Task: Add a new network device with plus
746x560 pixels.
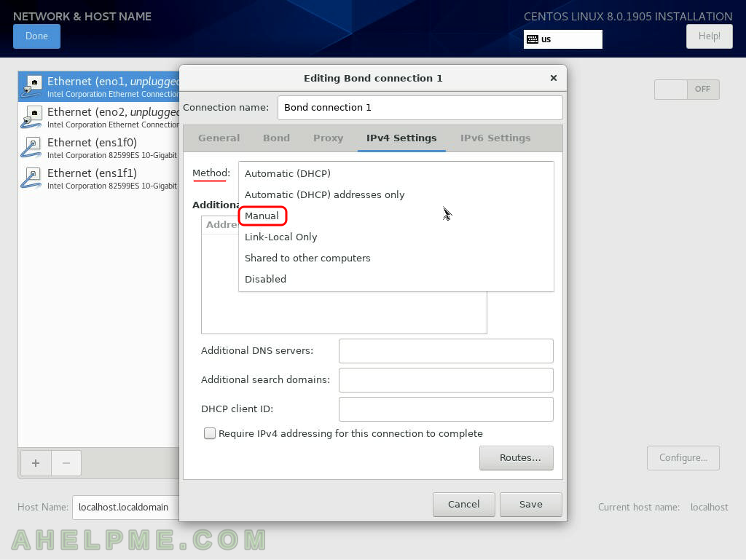Action: [36, 463]
